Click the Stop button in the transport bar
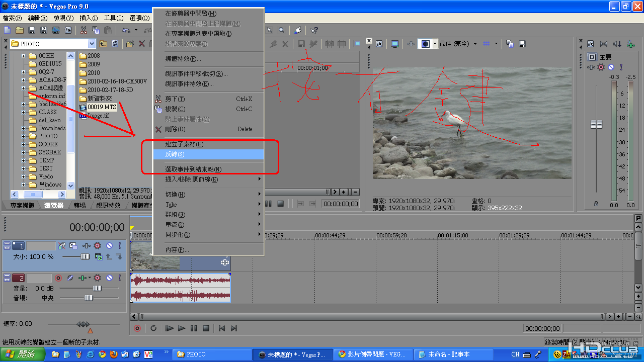 coord(206,328)
